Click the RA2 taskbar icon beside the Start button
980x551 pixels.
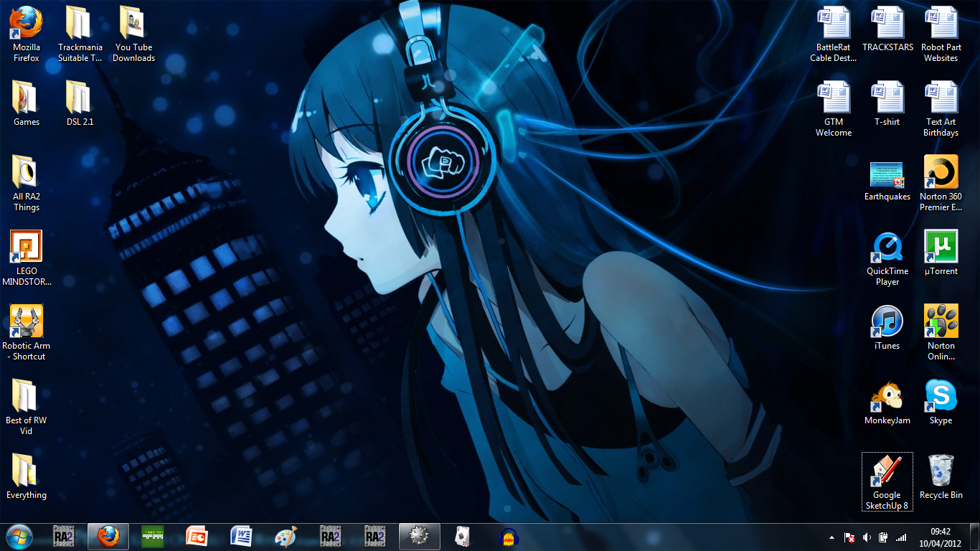[64, 536]
